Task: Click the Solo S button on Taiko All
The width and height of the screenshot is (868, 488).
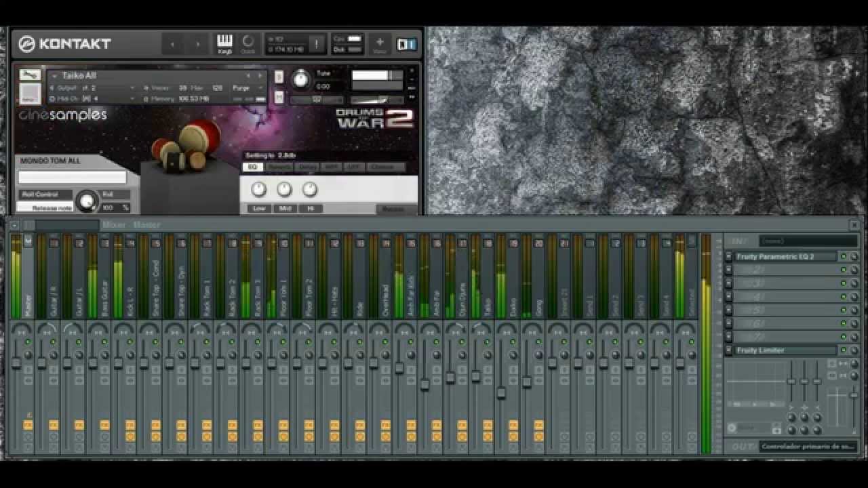Action: pyautogui.click(x=279, y=77)
